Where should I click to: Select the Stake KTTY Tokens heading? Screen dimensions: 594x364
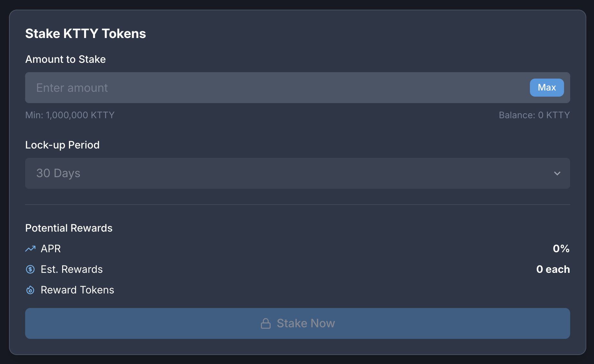pyautogui.click(x=85, y=33)
